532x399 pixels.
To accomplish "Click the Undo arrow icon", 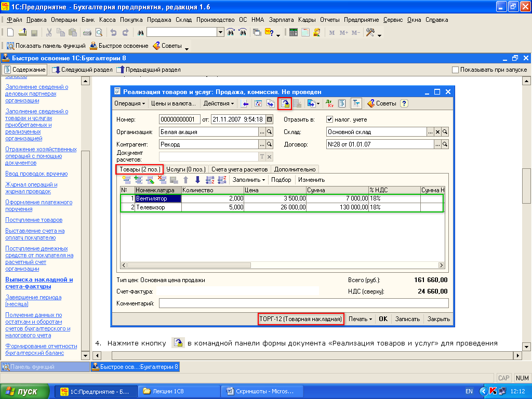I will (x=113, y=32).
